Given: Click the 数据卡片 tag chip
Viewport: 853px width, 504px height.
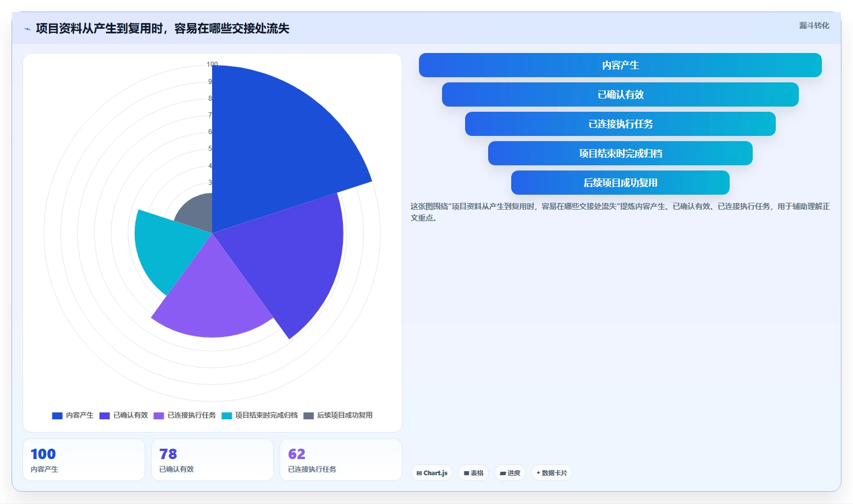Looking at the screenshot, I should pos(552,473).
